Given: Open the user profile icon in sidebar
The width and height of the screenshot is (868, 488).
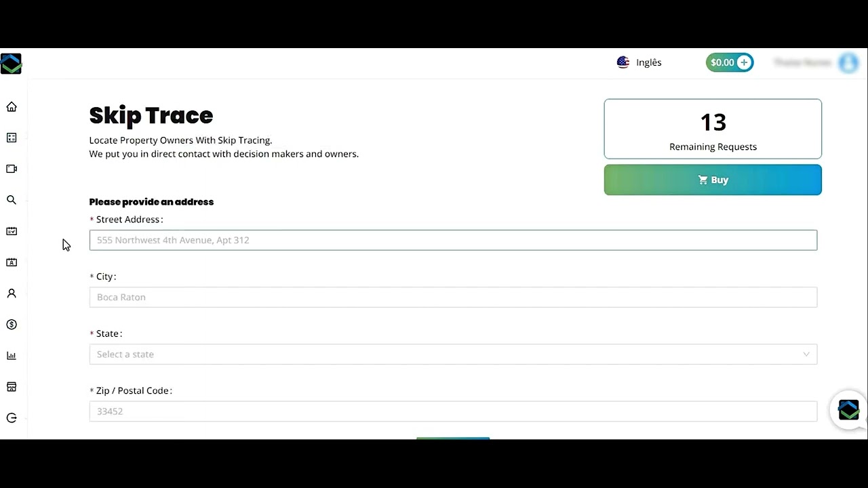Looking at the screenshot, I should [12, 293].
